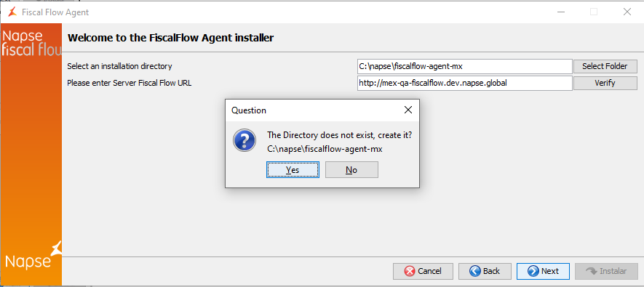Screen dimensions: 644x287
Task: Click the Napse logo at sidebar bottom
Action: point(33,256)
